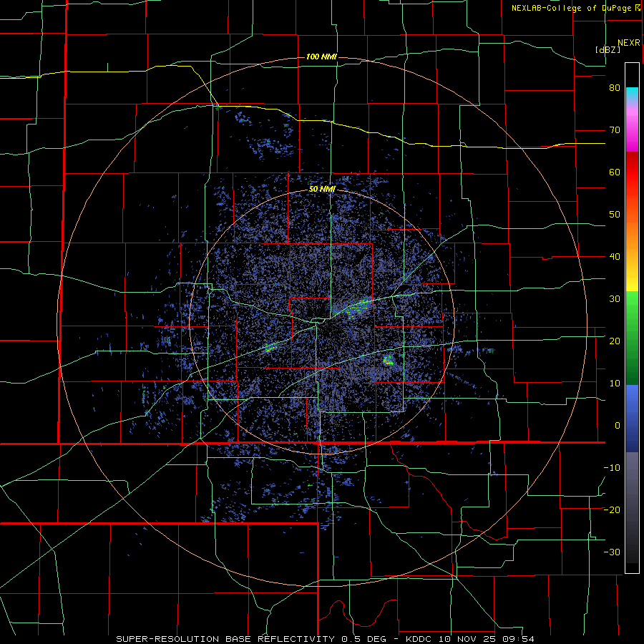Click the 30 value on the dBZ scale
Viewport: 644px width, 644px height.
(615, 298)
